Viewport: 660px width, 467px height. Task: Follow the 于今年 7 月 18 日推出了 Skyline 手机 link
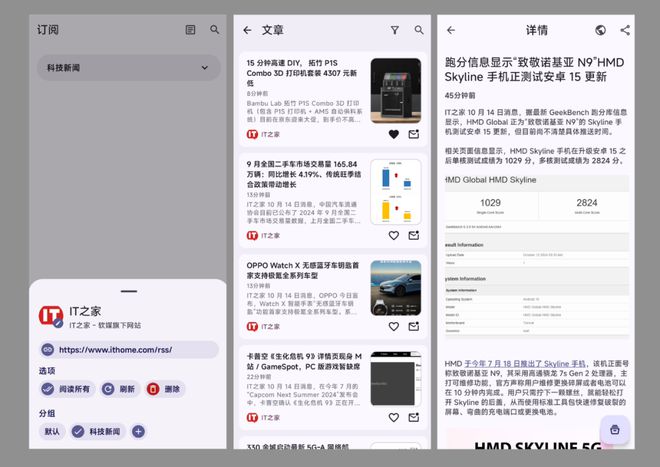525,363
